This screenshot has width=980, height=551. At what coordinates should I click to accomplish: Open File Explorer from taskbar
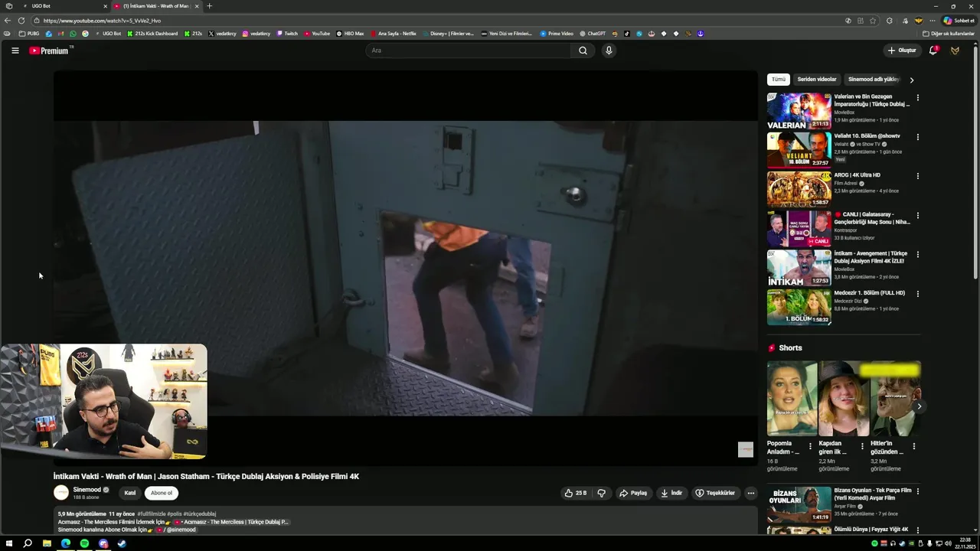[47, 543]
